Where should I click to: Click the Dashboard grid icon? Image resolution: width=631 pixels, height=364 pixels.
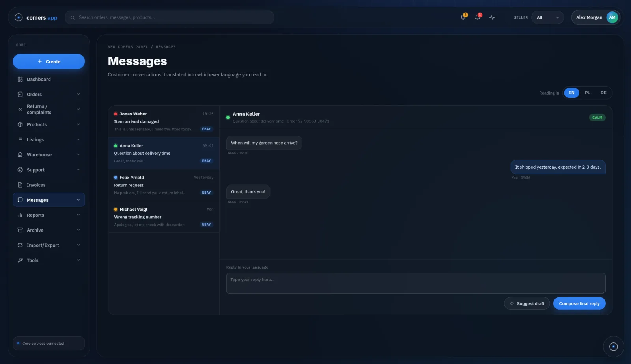(20, 79)
